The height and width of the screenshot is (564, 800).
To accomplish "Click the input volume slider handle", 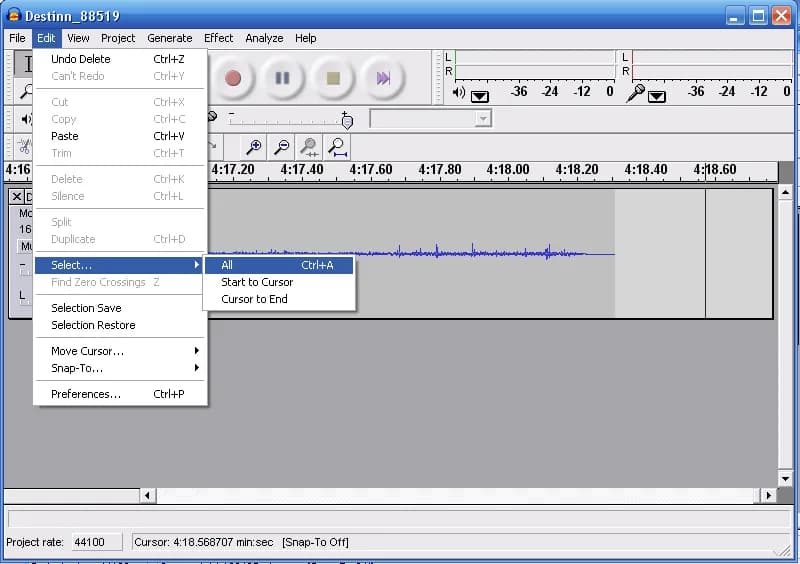I will pyautogui.click(x=347, y=121).
